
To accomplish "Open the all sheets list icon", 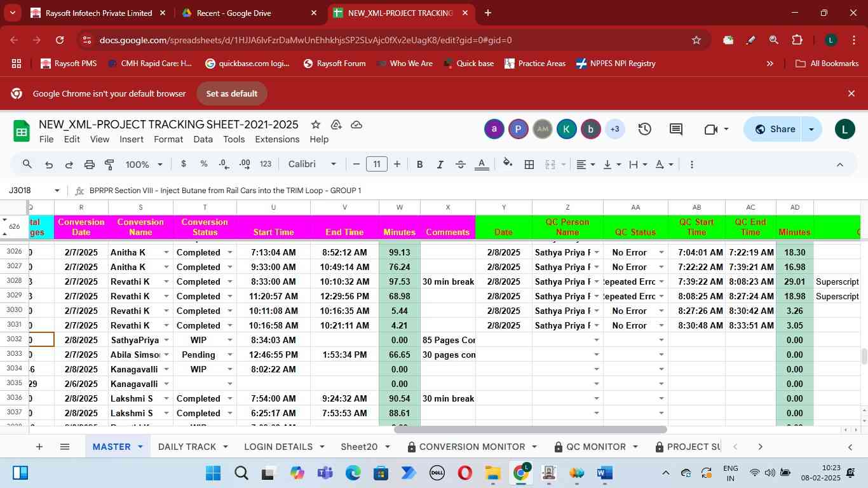I will coord(64,447).
